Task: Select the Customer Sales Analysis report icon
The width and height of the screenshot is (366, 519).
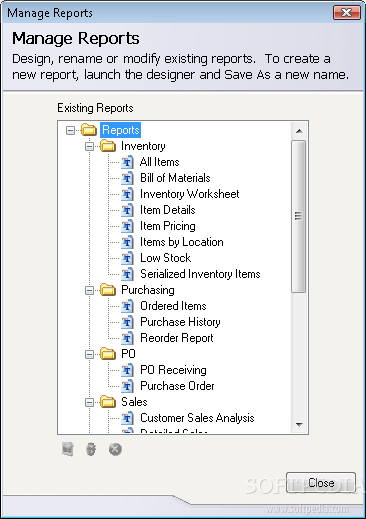Action: pyautogui.click(x=127, y=418)
